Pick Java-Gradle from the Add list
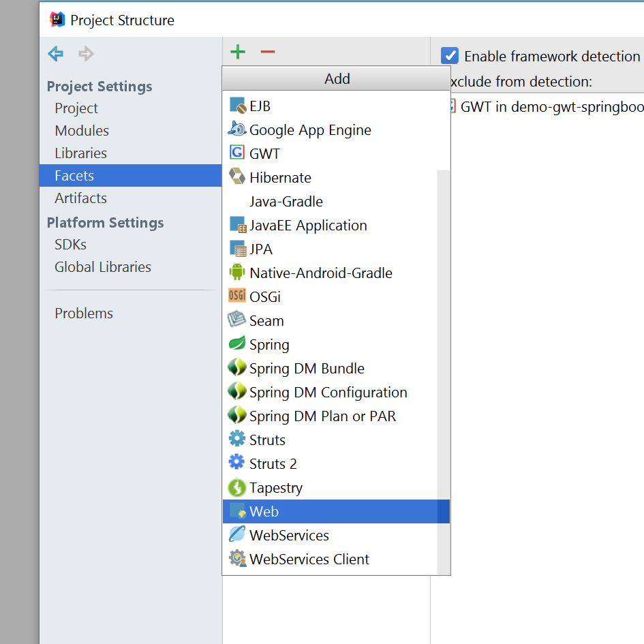Image resolution: width=644 pixels, height=644 pixels. 331,201
